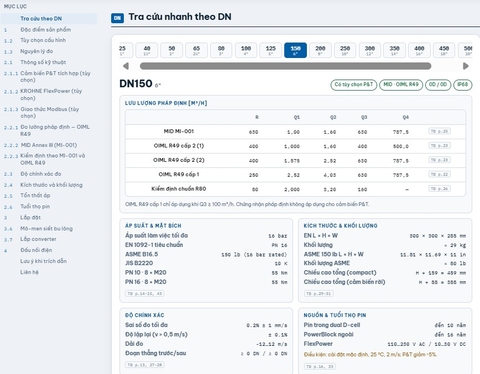
Task: Click 'PowerBlock ngoài' label
Action: [x=328, y=334]
